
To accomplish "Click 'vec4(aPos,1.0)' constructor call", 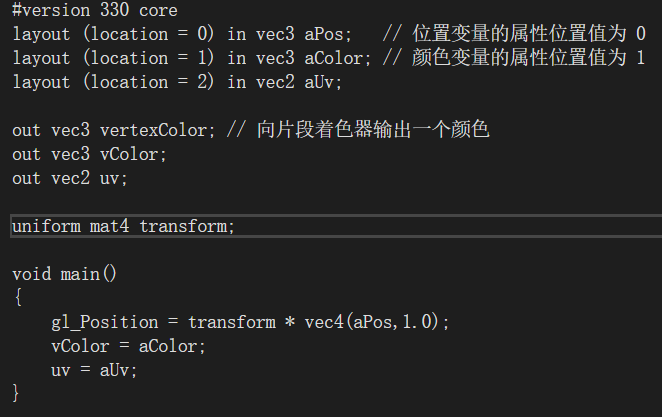I will 372,322.
